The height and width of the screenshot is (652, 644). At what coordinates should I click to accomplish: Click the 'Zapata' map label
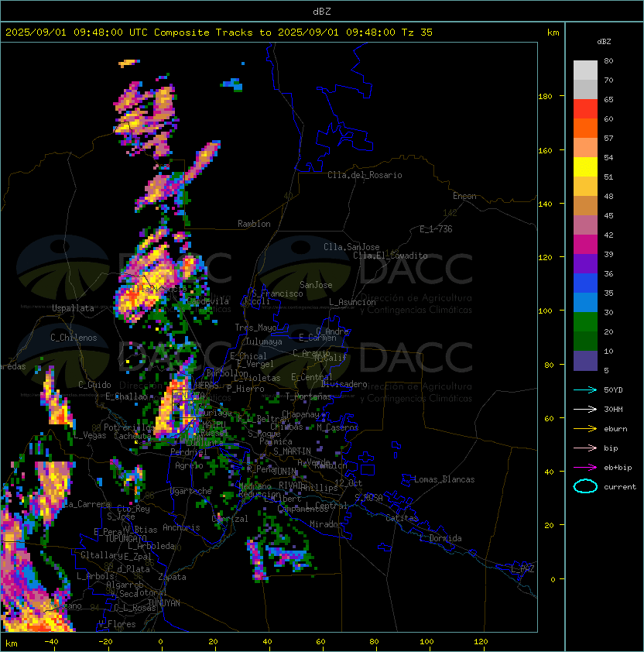click(x=172, y=577)
